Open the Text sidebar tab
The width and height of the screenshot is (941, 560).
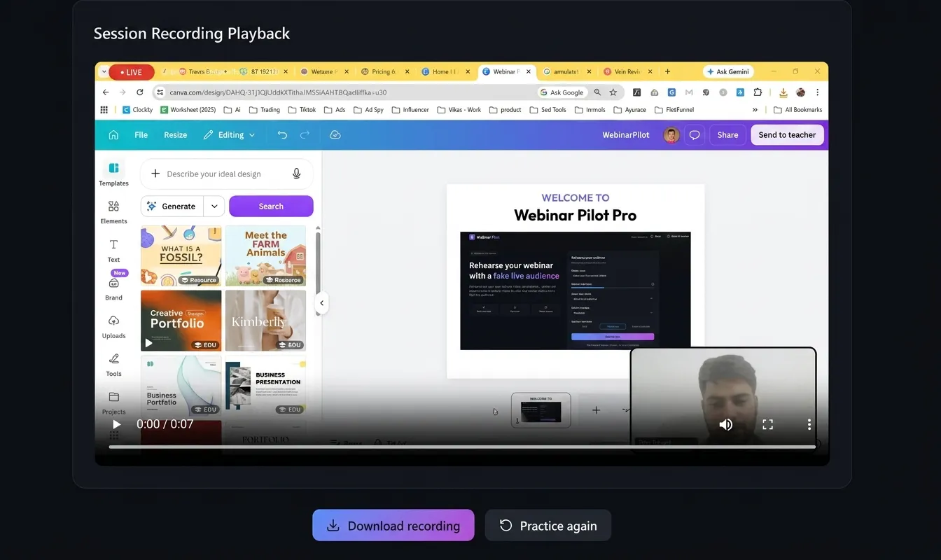113,250
